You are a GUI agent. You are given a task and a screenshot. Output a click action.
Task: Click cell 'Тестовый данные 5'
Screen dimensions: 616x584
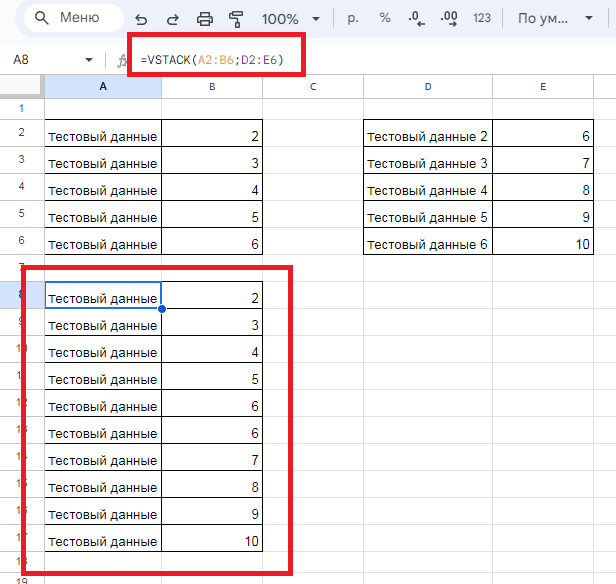coord(428,214)
